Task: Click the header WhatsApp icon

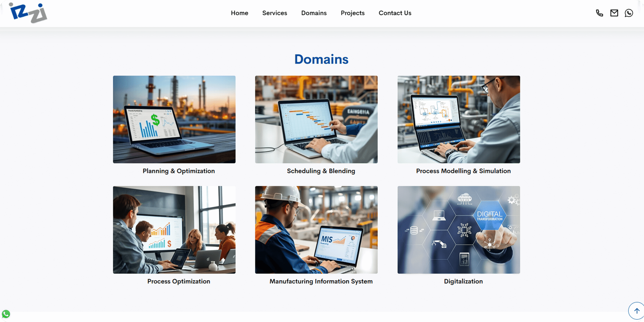Action: pyautogui.click(x=629, y=13)
